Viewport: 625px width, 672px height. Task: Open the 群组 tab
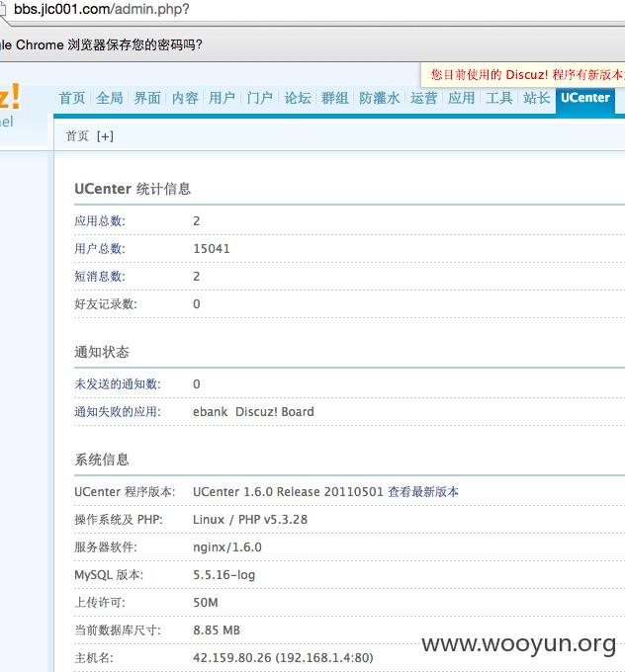[335, 98]
